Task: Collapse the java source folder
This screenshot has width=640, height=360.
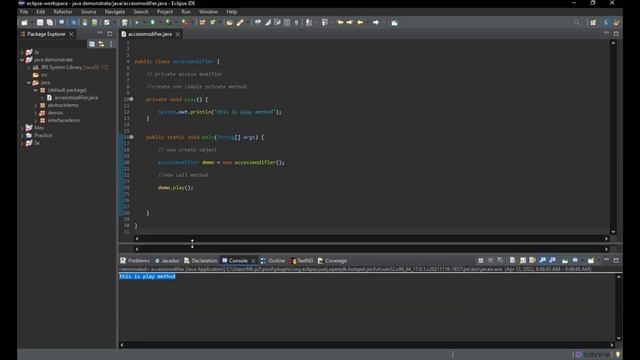Action: point(29,82)
